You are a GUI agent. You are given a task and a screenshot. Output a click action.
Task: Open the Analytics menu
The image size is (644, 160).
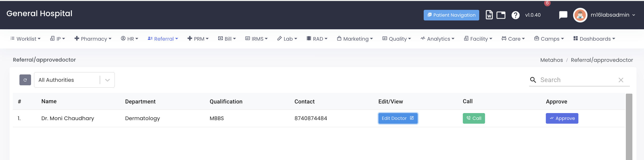[438, 39]
